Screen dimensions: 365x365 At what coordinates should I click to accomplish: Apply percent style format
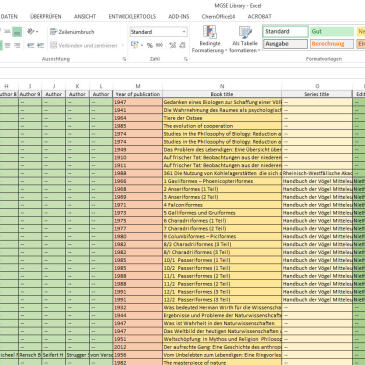pyautogui.click(x=150, y=45)
